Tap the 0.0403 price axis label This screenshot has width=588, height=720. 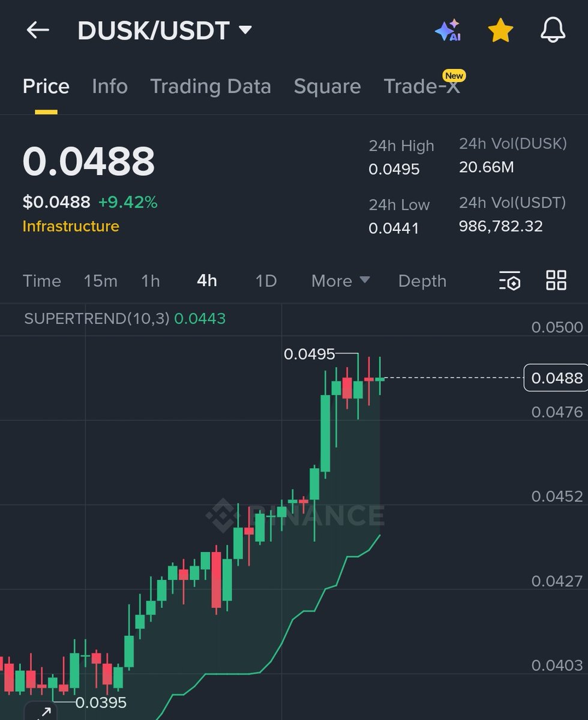pyautogui.click(x=557, y=665)
